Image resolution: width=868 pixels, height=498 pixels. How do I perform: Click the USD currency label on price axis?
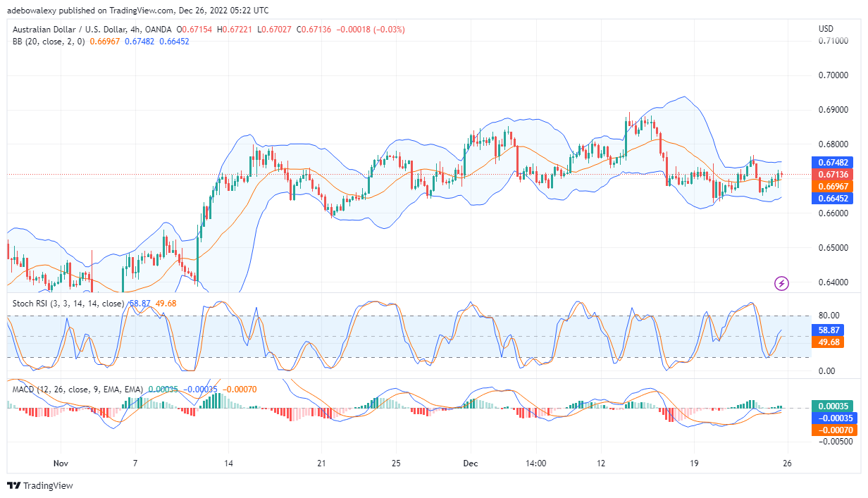tap(826, 29)
